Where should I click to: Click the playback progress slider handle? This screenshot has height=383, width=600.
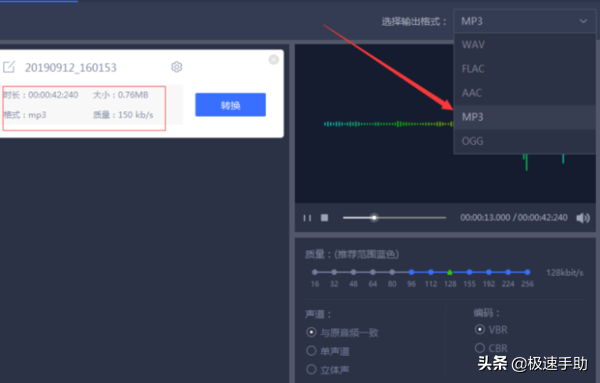(374, 218)
